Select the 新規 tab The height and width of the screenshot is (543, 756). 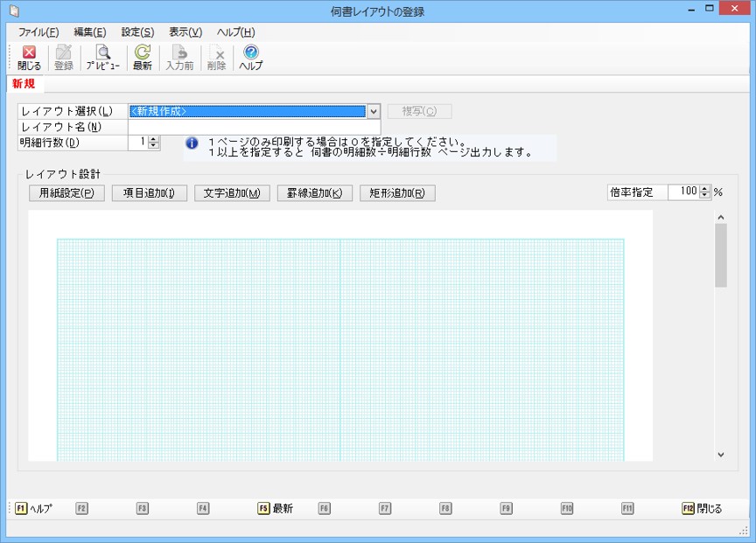point(24,85)
